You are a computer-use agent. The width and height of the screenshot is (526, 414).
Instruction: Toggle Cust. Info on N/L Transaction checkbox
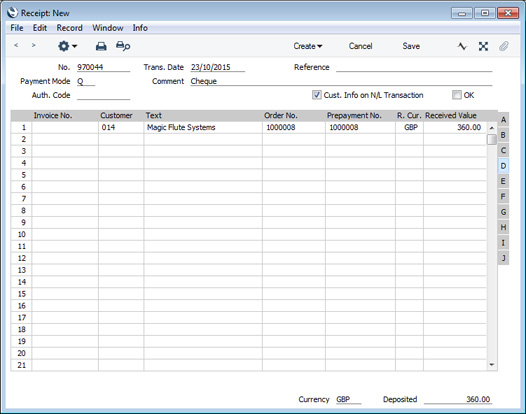click(x=316, y=95)
